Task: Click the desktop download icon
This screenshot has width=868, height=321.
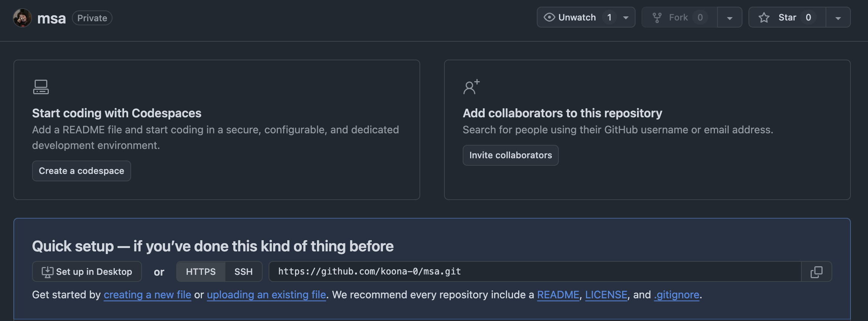Action: (x=47, y=272)
